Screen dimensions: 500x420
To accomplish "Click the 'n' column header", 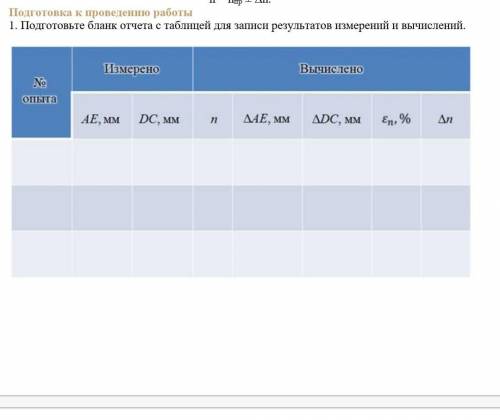I will (x=213, y=116).
